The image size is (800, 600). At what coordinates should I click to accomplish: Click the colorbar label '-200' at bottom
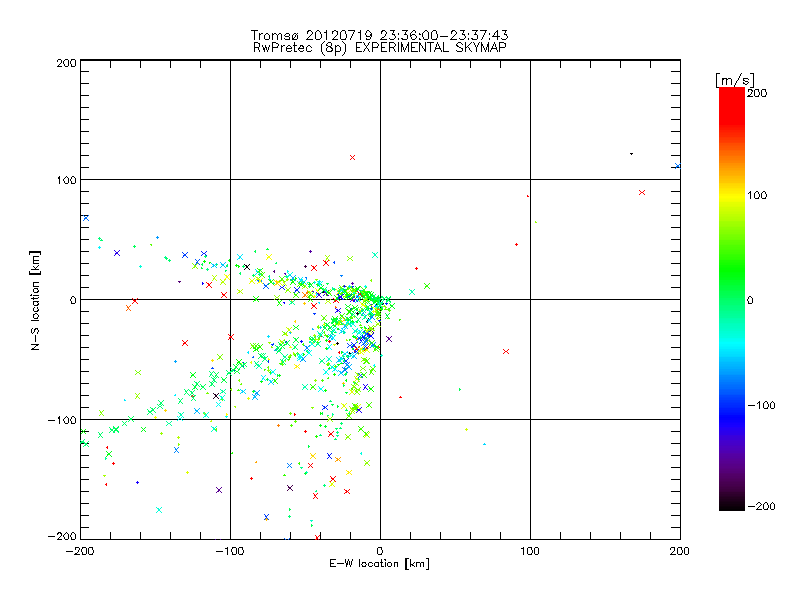tap(761, 507)
